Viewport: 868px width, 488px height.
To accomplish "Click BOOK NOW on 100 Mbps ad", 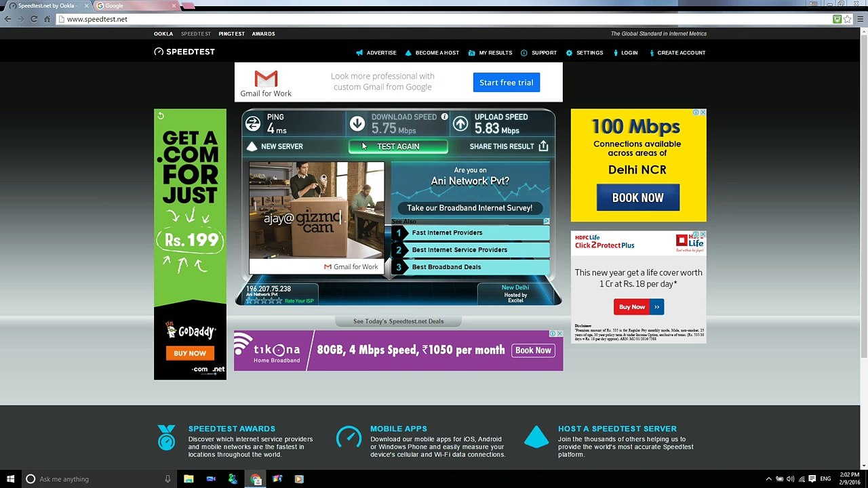I will point(638,198).
